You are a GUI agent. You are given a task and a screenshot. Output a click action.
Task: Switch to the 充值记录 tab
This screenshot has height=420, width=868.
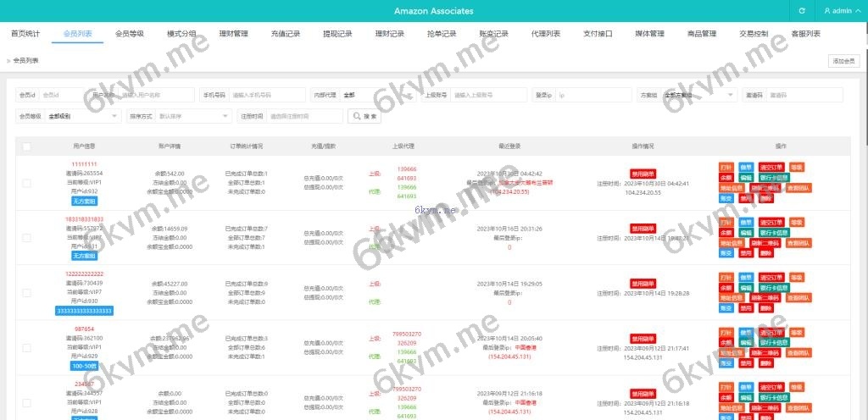point(286,34)
